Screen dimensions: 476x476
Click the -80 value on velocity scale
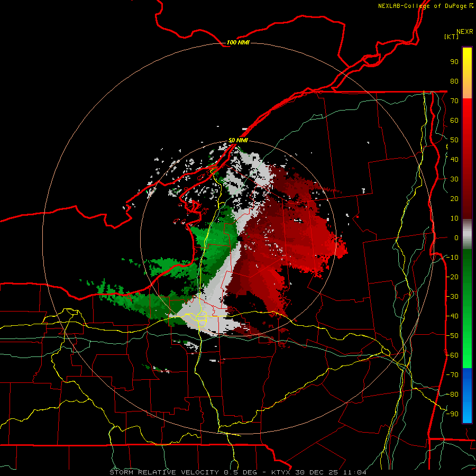[x=452, y=395]
